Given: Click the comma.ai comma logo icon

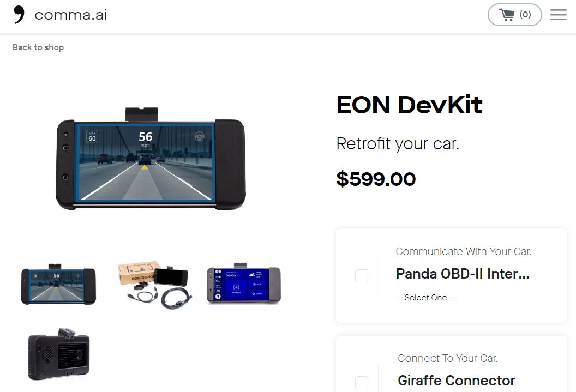Looking at the screenshot, I should tap(19, 15).
